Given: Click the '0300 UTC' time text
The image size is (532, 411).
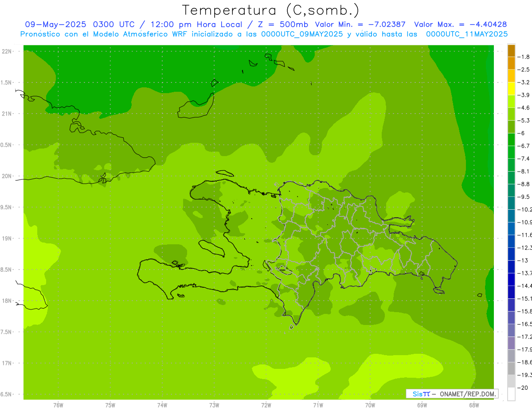Looking at the screenshot, I should click(x=113, y=24).
